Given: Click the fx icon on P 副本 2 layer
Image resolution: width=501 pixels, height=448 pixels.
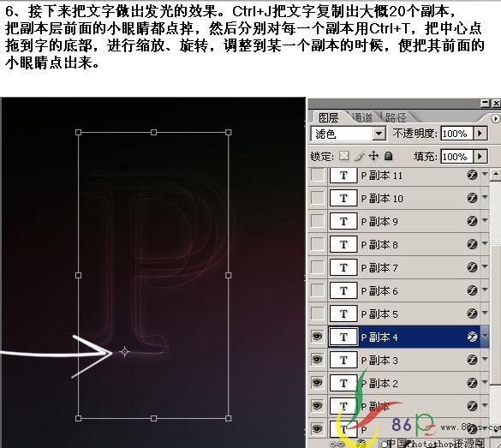Looking at the screenshot, I should [x=472, y=383].
